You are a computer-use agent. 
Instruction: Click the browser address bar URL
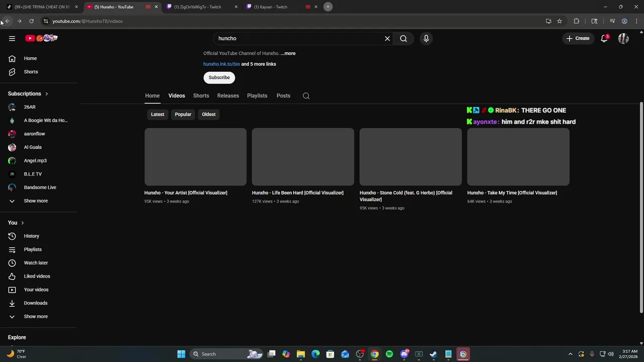point(88,21)
